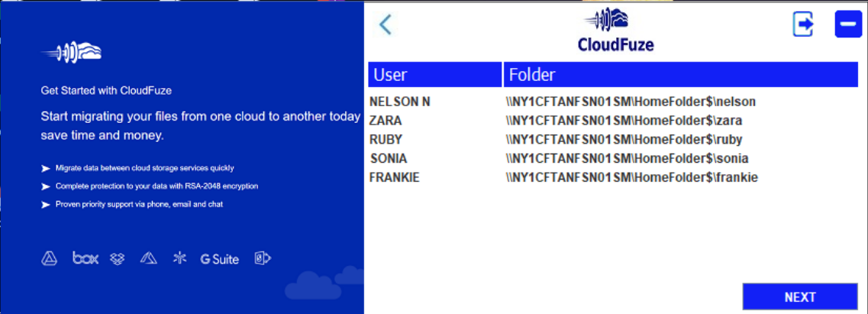This screenshot has width=868, height=314.
Task: Click the folder path ending in \sonia
Action: (628, 158)
